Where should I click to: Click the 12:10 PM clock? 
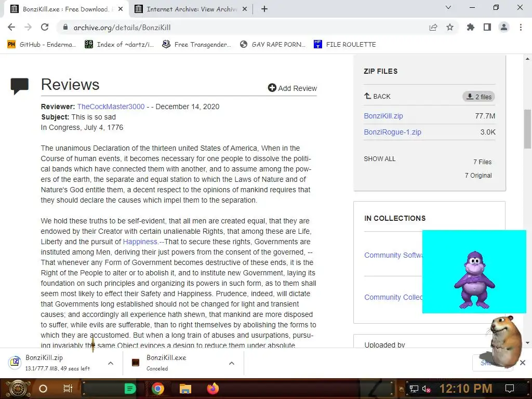(x=465, y=389)
